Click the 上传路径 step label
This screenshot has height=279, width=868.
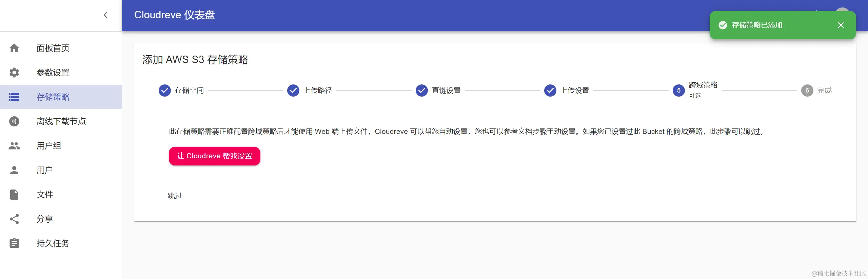318,91
